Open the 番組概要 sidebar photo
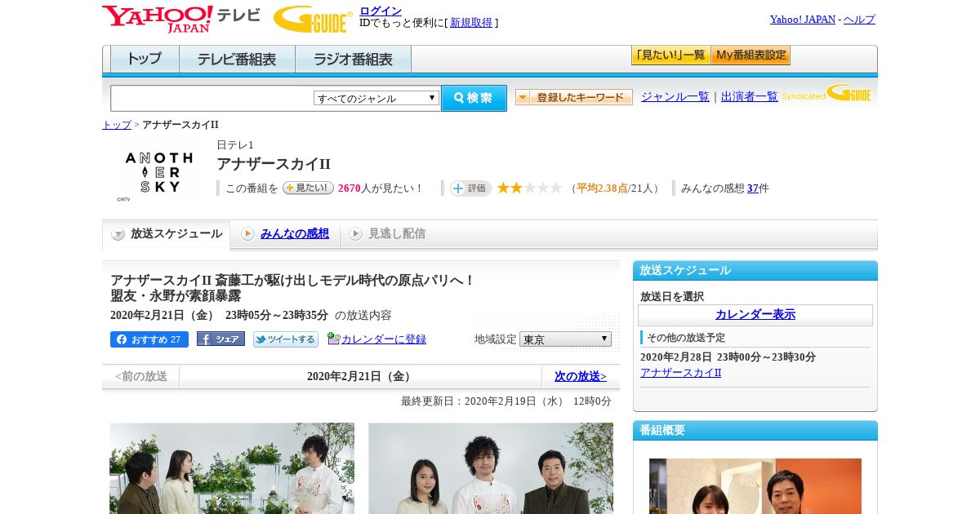The height and width of the screenshot is (514, 980). pyautogui.click(x=755, y=486)
